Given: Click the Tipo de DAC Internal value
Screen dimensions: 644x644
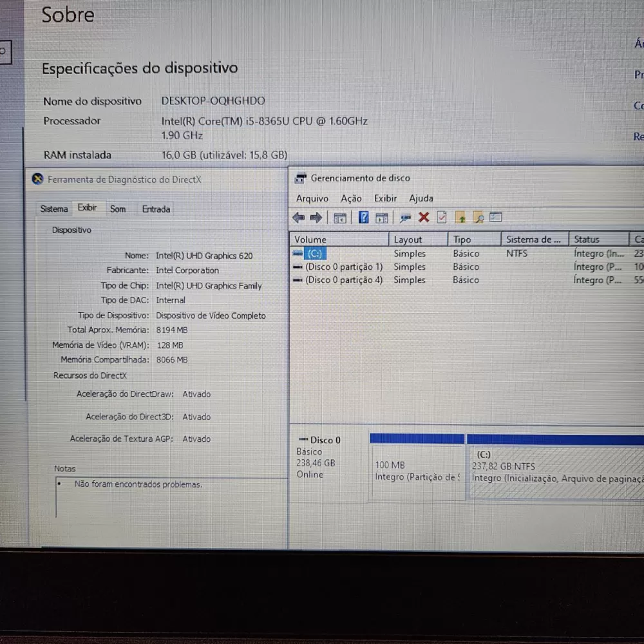Looking at the screenshot, I should tap(171, 300).
